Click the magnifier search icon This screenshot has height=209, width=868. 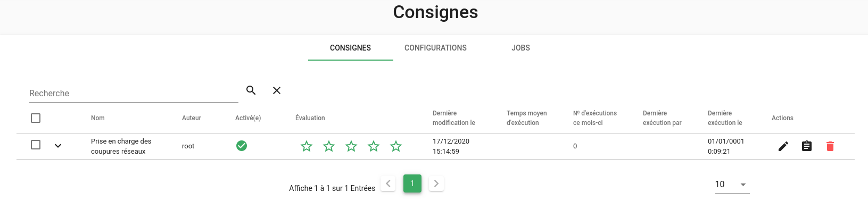(x=251, y=90)
